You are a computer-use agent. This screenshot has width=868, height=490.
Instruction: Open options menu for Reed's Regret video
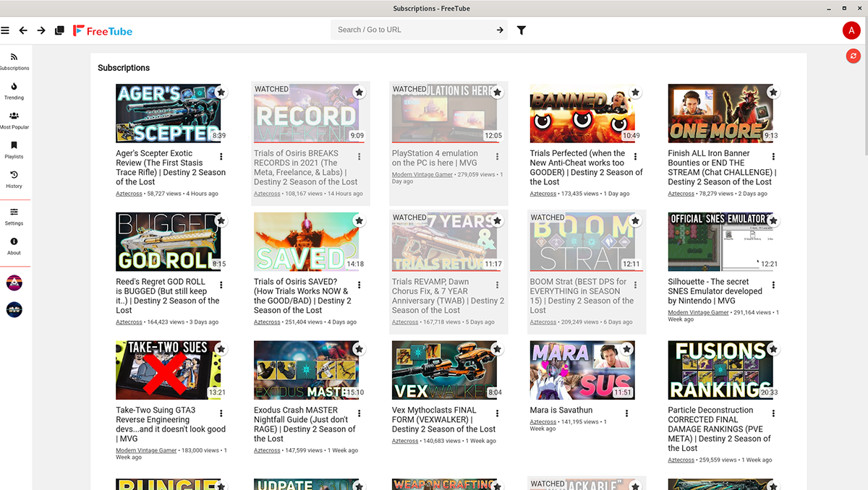221,285
